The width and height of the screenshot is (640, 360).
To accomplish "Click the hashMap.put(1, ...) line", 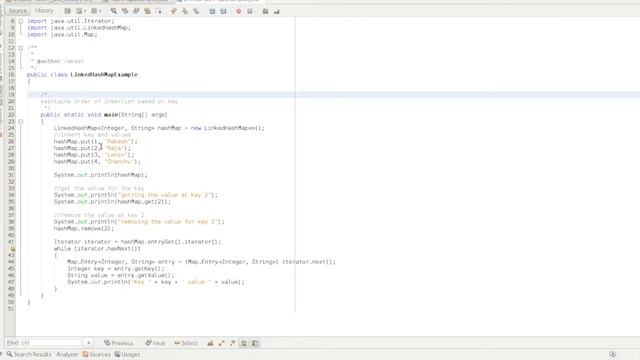I will click(x=96, y=142).
